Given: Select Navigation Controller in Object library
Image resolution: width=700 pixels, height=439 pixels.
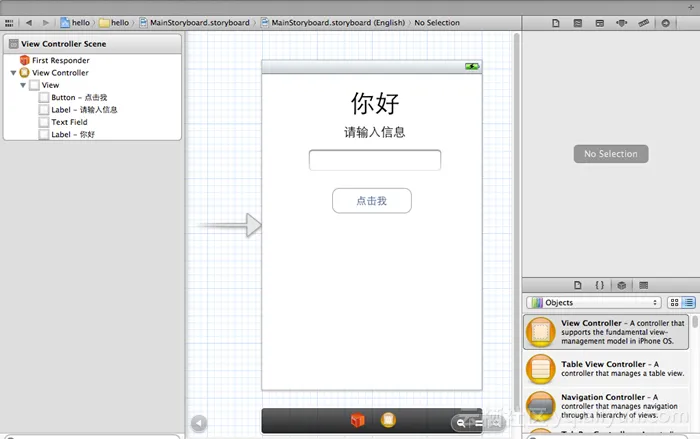Looking at the screenshot, I should click(x=606, y=406).
